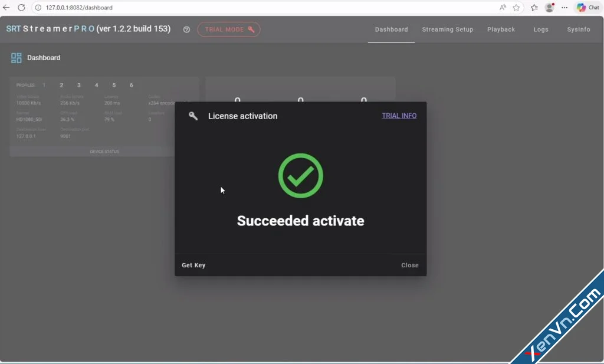Screen dimensions: 604x364
Task: Select profile 4
Action: tap(96, 85)
